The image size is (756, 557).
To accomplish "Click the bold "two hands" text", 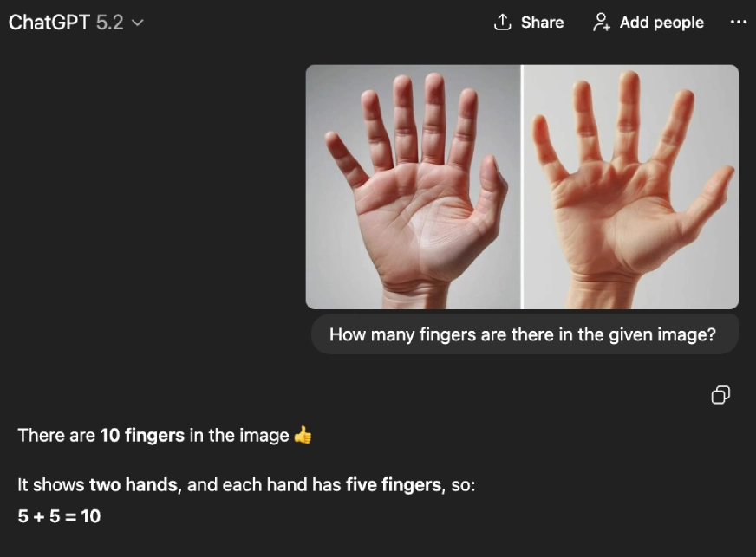I will (134, 485).
